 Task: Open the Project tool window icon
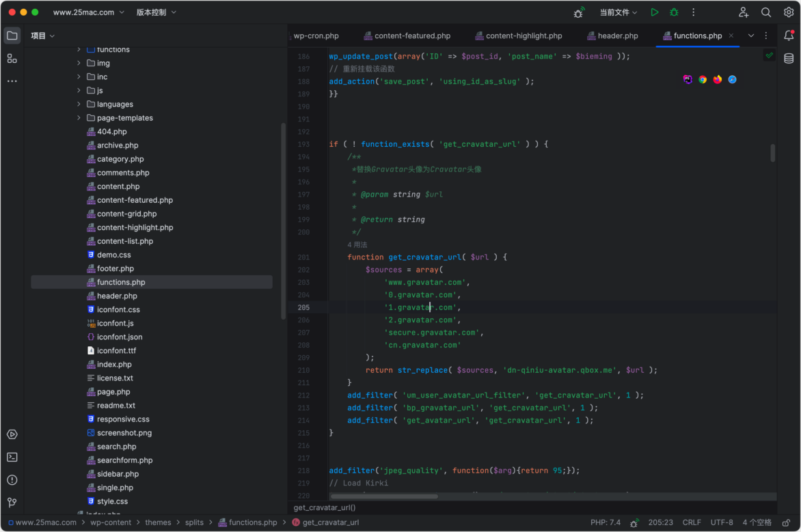(x=12, y=36)
